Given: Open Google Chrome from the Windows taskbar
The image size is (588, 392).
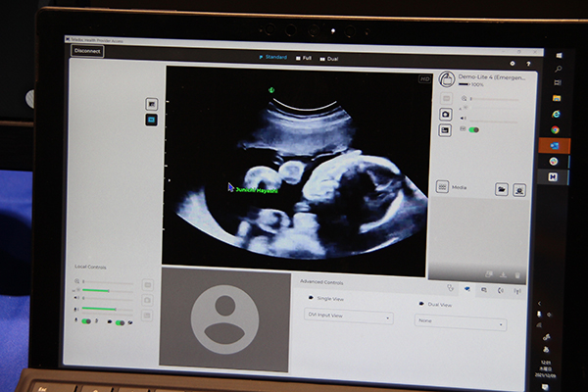Looking at the screenshot, I should [x=555, y=129].
